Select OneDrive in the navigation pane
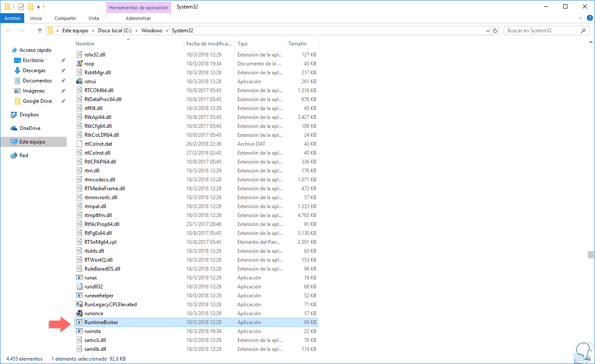Viewport: 595px width, 364px height. coord(29,128)
